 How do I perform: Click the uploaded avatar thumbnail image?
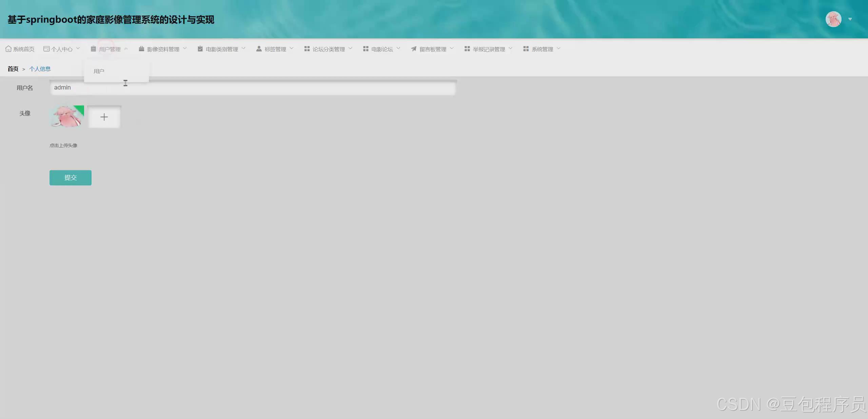(x=67, y=116)
